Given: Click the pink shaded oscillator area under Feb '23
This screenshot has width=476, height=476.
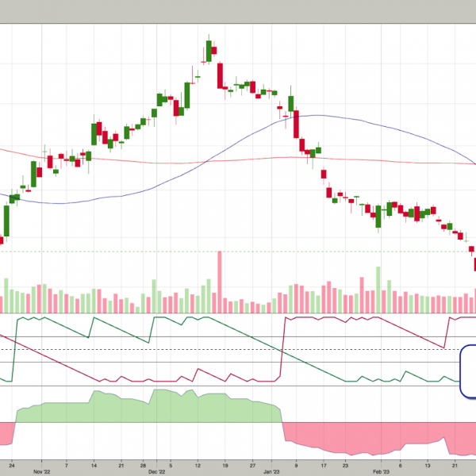Looking at the screenshot, I should tap(379, 437).
